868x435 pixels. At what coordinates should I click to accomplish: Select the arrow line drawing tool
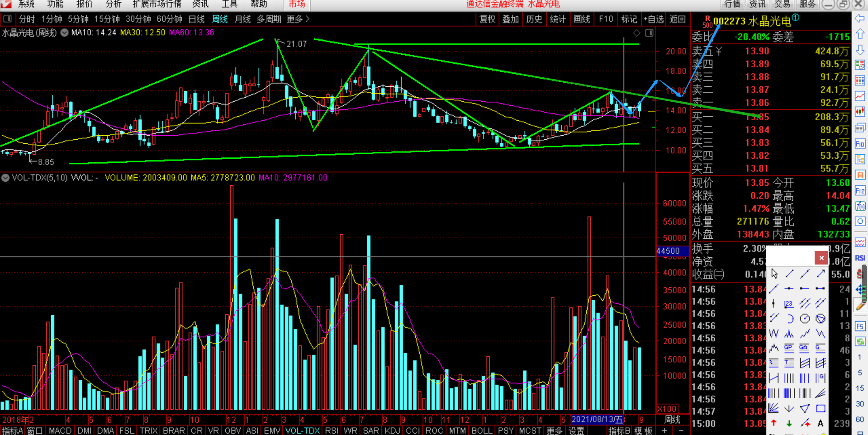tap(820, 274)
